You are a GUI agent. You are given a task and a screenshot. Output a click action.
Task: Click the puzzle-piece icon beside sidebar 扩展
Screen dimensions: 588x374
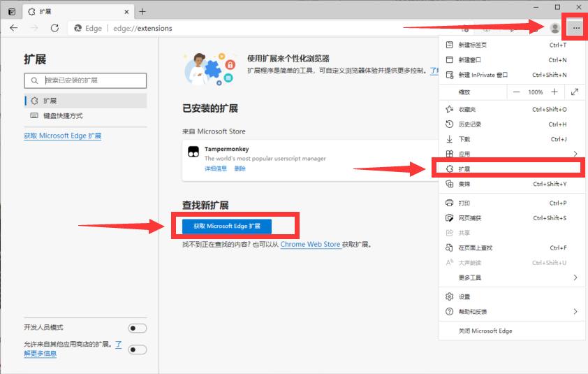[x=34, y=101]
